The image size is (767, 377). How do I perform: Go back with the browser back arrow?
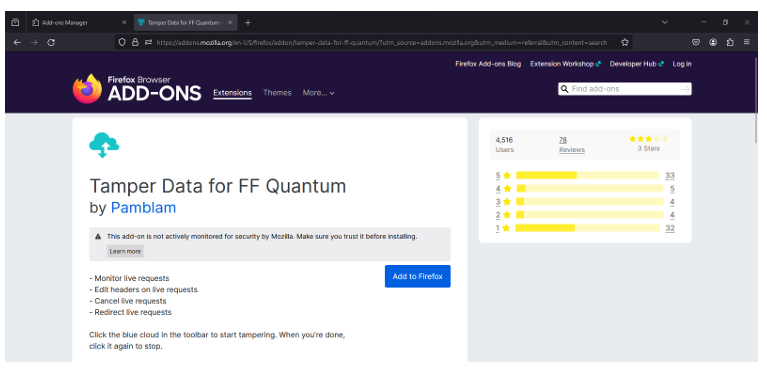click(17, 43)
